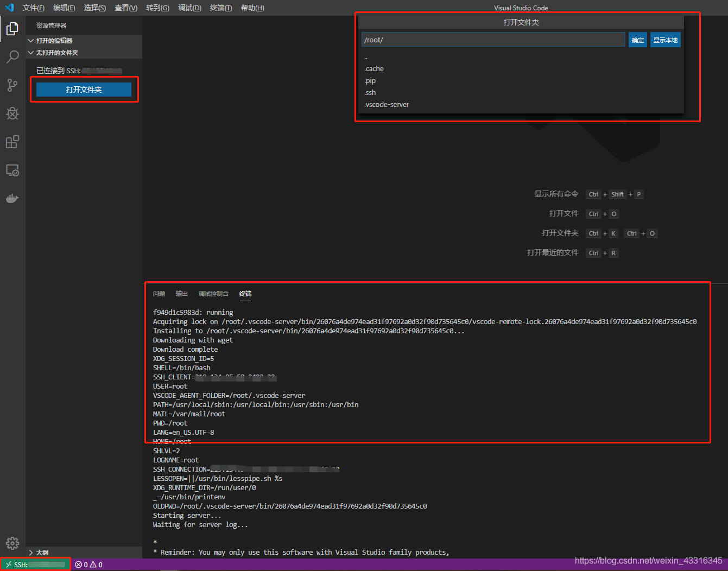Select the 终端 panel tab
Image resolution: width=728 pixels, height=571 pixels.
pyautogui.click(x=245, y=294)
